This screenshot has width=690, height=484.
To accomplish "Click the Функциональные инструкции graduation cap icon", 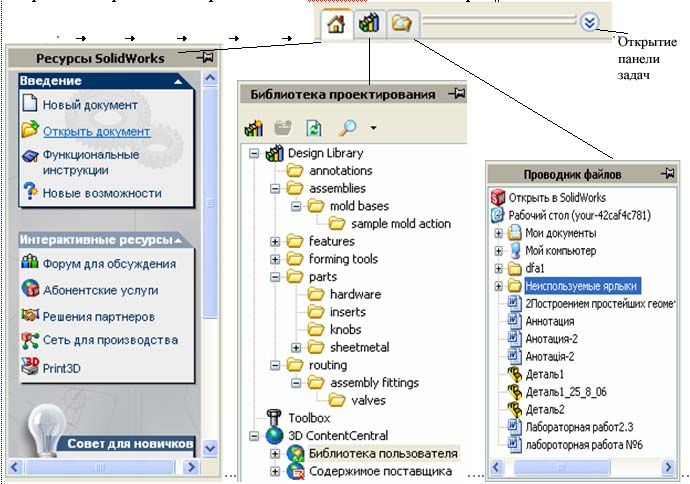I will coord(30,156).
